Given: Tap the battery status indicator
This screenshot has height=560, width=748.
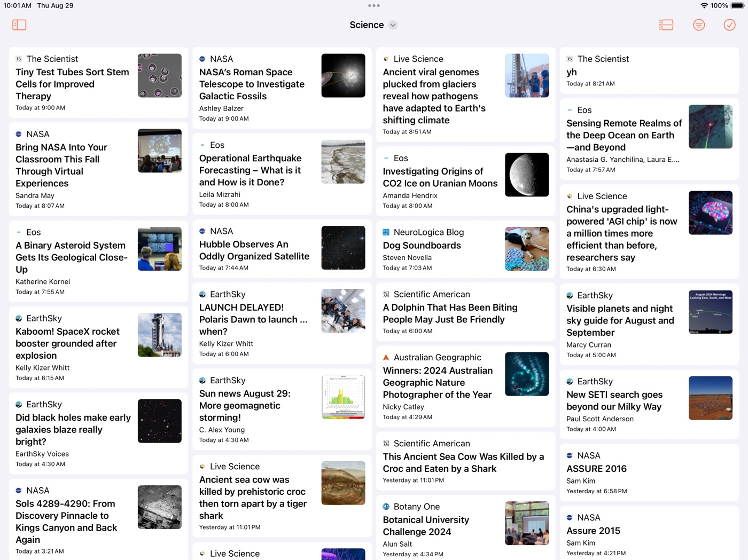Looking at the screenshot, I should (737, 5).
